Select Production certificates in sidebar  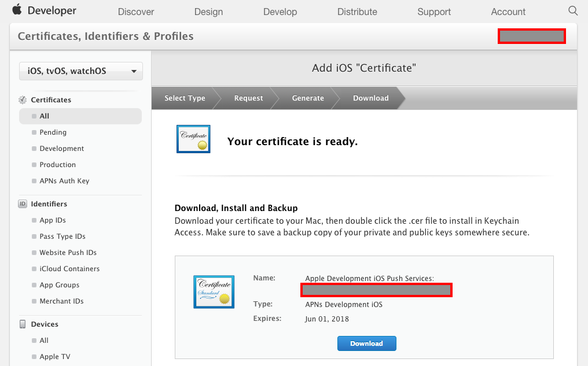[57, 165]
